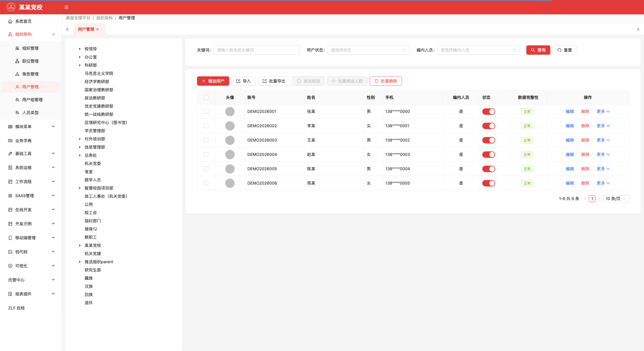Click the role management icon
Viewport: 644px width, 351px height.
(17, 74)
